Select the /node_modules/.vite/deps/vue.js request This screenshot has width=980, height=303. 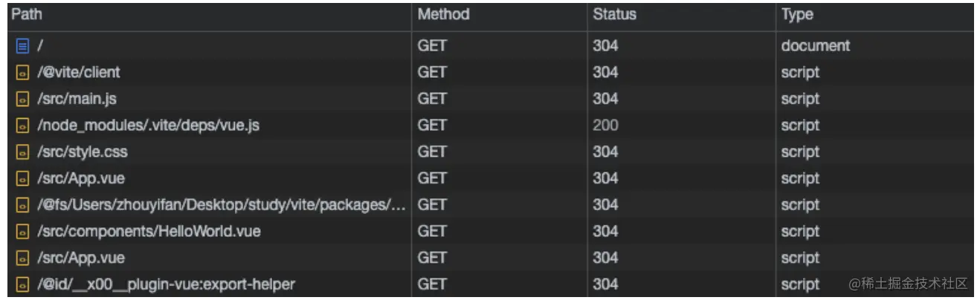click(148, 126)
